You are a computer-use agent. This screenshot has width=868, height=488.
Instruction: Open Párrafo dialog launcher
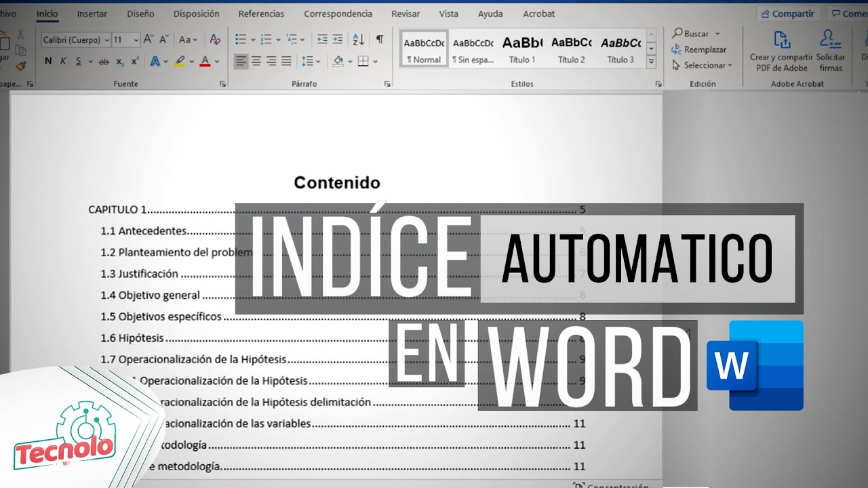(387, 84)
